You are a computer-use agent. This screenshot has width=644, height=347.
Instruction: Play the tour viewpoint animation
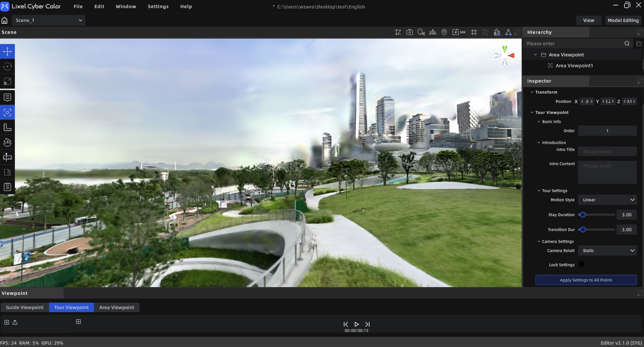pos(357,324)
